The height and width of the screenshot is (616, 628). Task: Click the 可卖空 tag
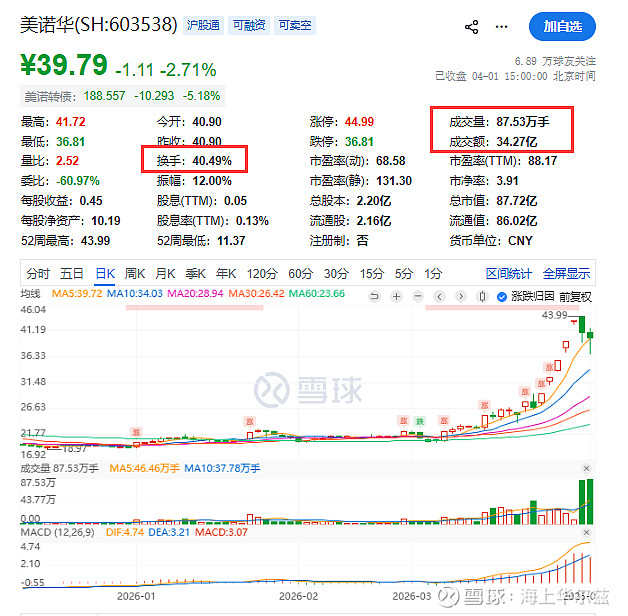coord(295,25)
